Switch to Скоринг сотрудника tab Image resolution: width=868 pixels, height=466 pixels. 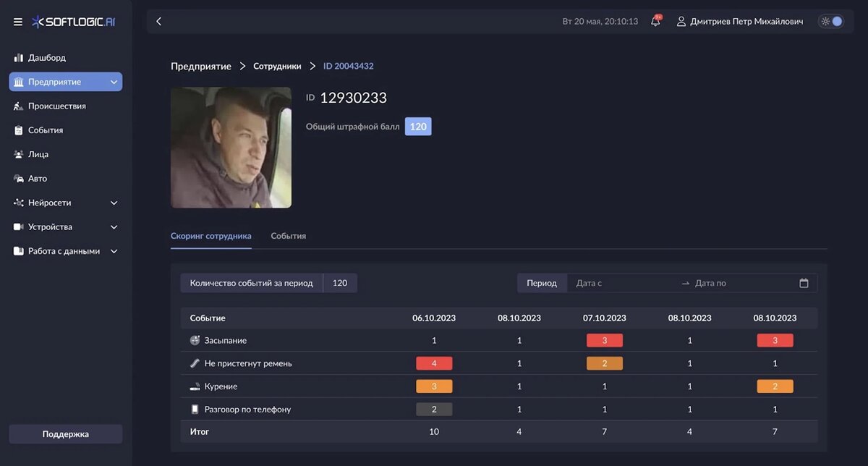click(x=211, y=236)
